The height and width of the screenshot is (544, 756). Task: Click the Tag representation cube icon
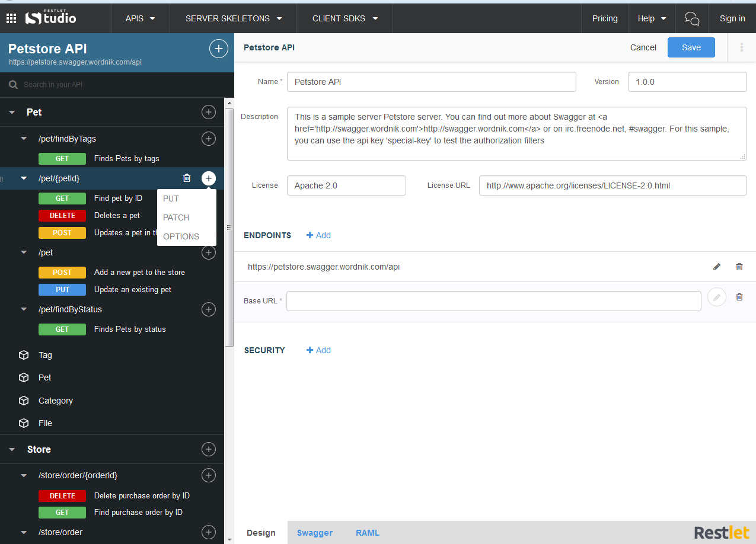(24, 355)
